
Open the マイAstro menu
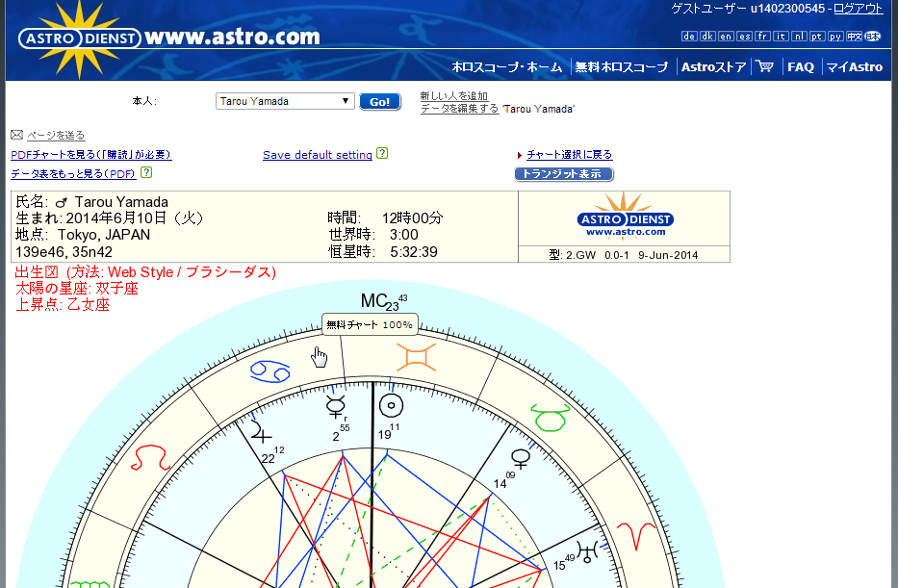pyautogui.click(x=854, y=66)
